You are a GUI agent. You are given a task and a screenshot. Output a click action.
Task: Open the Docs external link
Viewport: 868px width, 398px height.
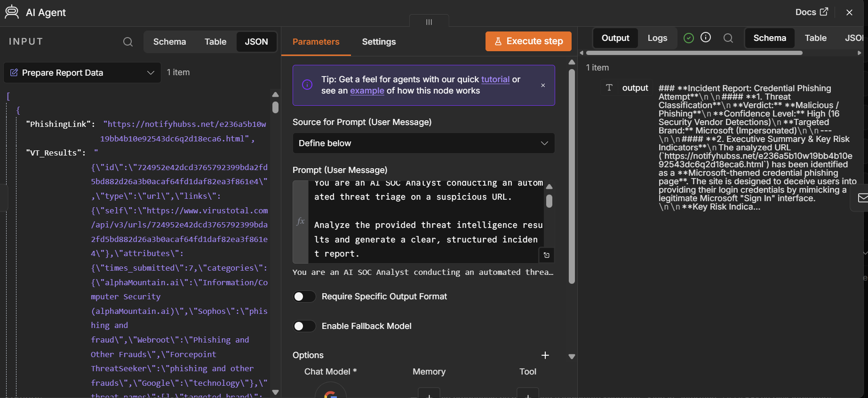pyautogui.click(x=812, y=12)
